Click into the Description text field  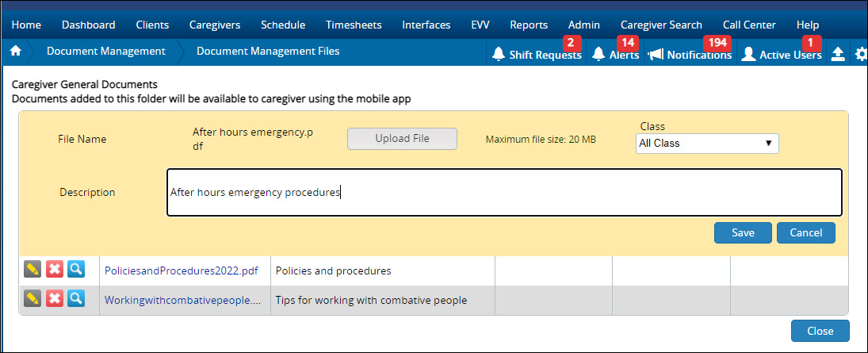[x=504, y=192]
